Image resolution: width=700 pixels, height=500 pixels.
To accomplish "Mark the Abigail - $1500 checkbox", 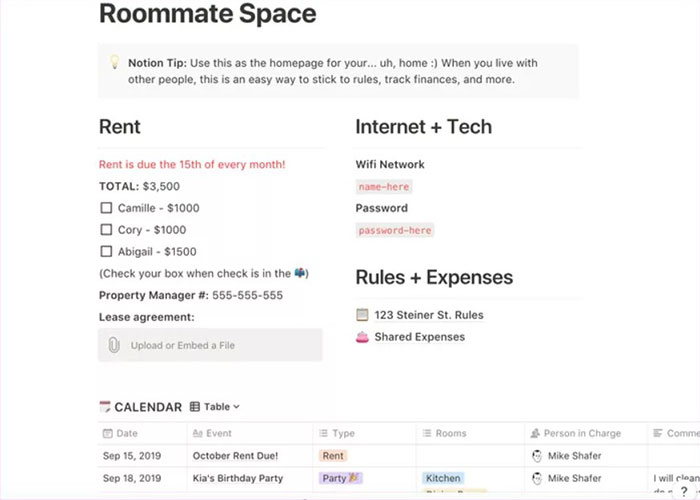I will click(x=106, y=252).
